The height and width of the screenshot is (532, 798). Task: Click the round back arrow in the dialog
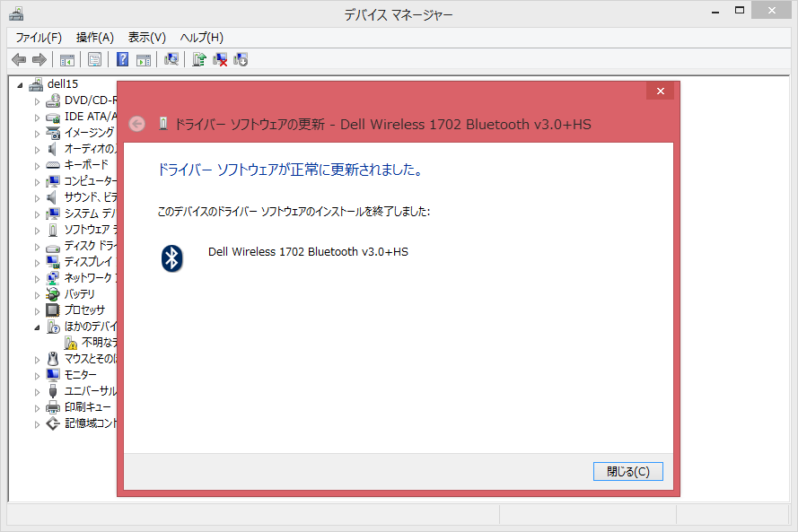tap(136, 124)
